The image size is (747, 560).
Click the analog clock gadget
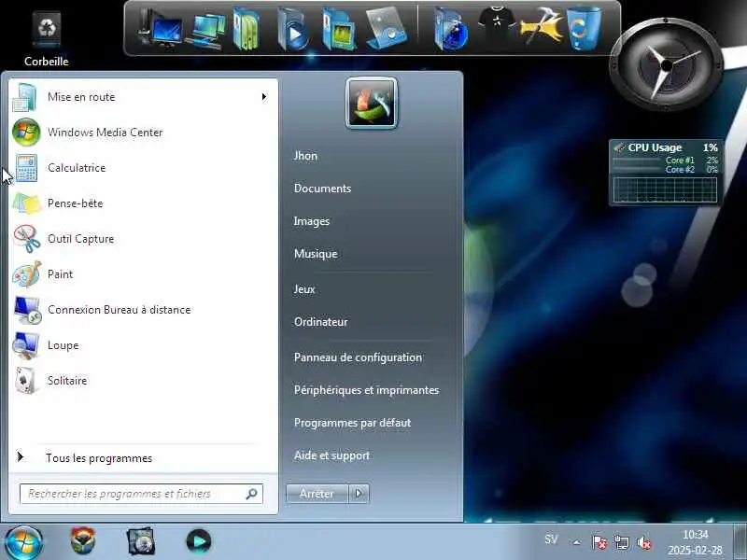pos(666,64)
